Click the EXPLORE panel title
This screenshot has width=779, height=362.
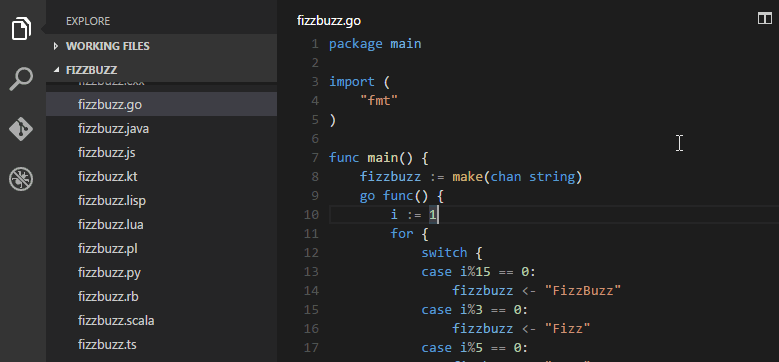(88, 21)
